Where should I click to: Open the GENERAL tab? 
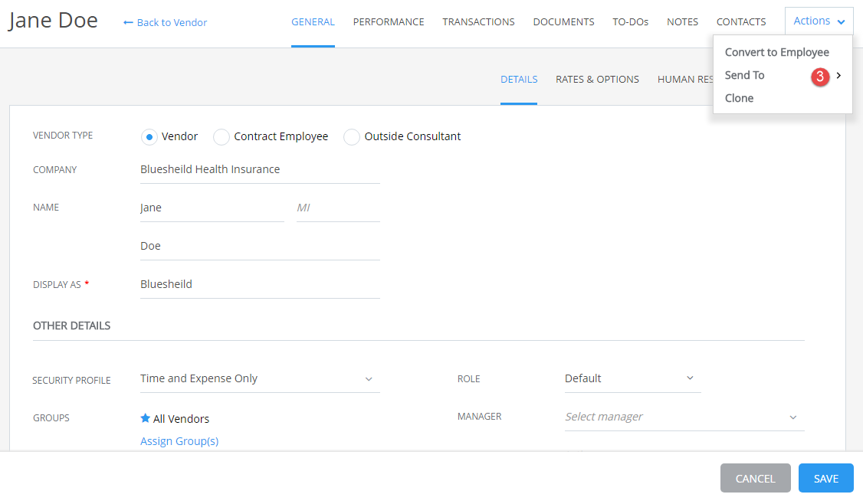(x=313, y=22)
